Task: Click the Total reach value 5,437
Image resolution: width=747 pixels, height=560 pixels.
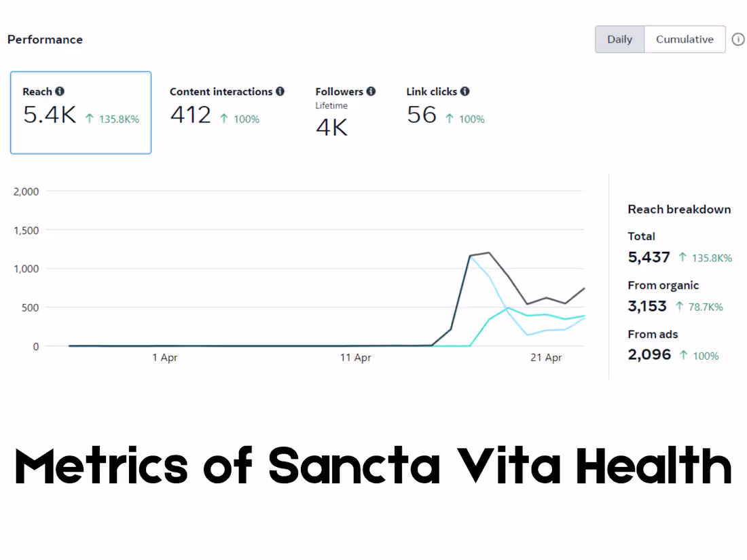Action: click(x=649, y=257)
